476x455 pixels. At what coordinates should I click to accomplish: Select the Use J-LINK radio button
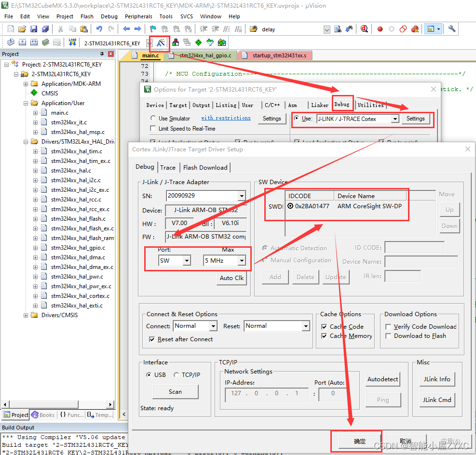296,118
